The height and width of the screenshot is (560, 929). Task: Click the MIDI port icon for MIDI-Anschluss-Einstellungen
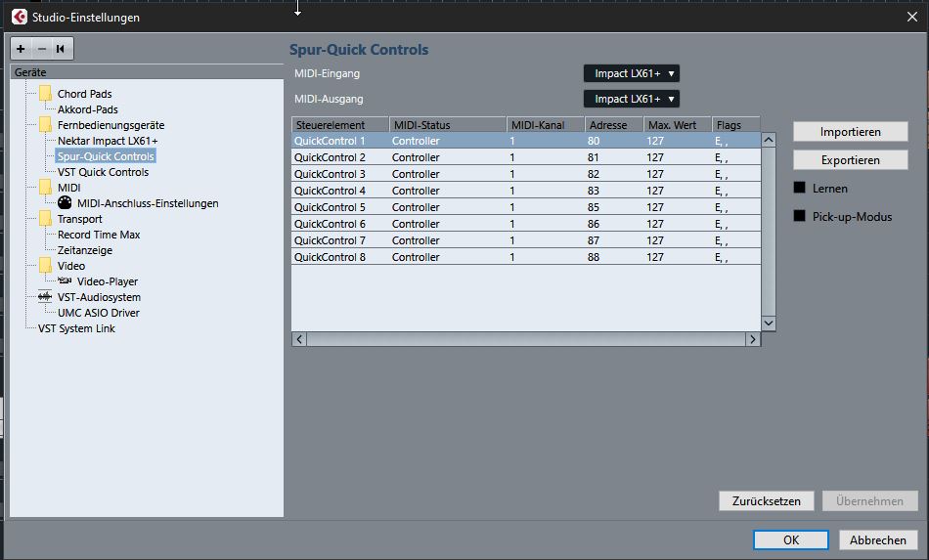tap(66, 203)
